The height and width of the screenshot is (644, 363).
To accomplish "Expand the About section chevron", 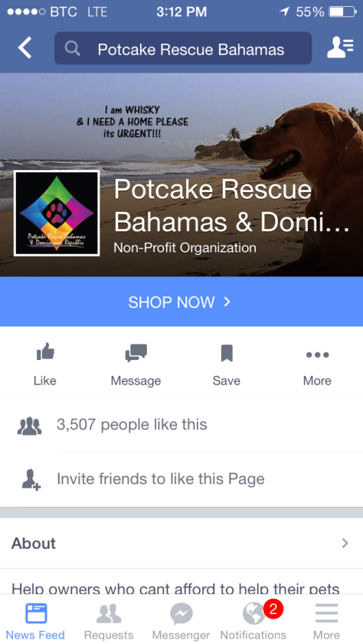I will point(345,544).
